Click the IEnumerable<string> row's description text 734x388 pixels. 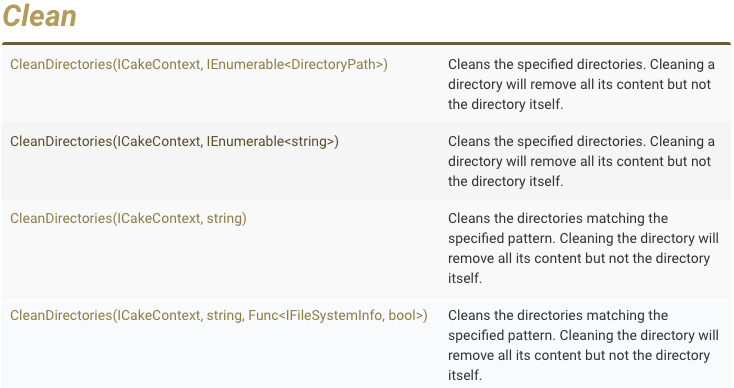coord(581,161)
